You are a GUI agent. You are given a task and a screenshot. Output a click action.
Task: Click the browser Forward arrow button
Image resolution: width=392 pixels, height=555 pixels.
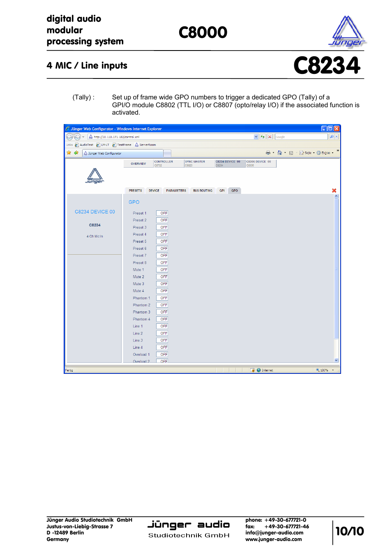point(77,137)
